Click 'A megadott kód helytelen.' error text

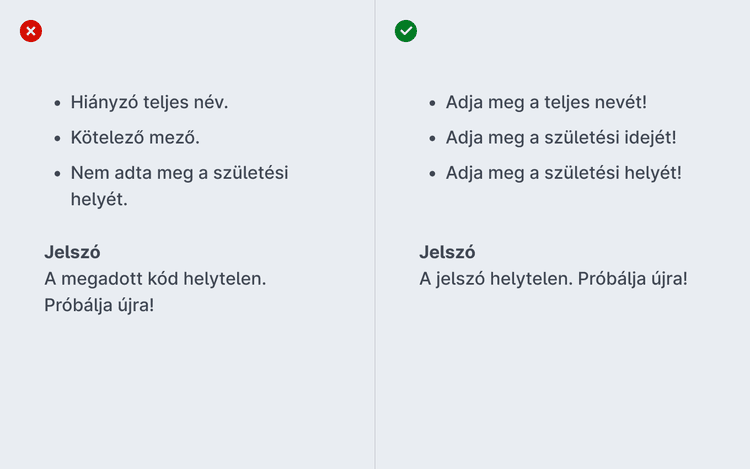155,278
